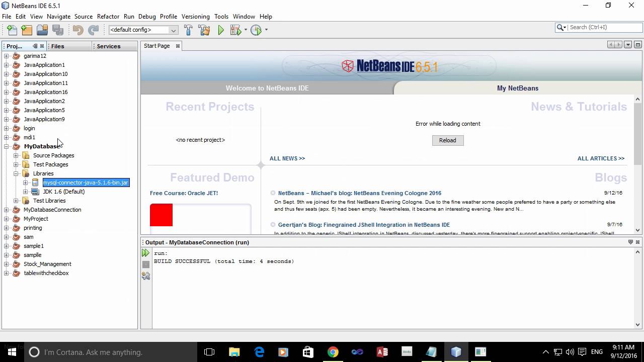Open the ALL NEWS >> link
Screen dimensions: 644x362
[x=287, y=158]
